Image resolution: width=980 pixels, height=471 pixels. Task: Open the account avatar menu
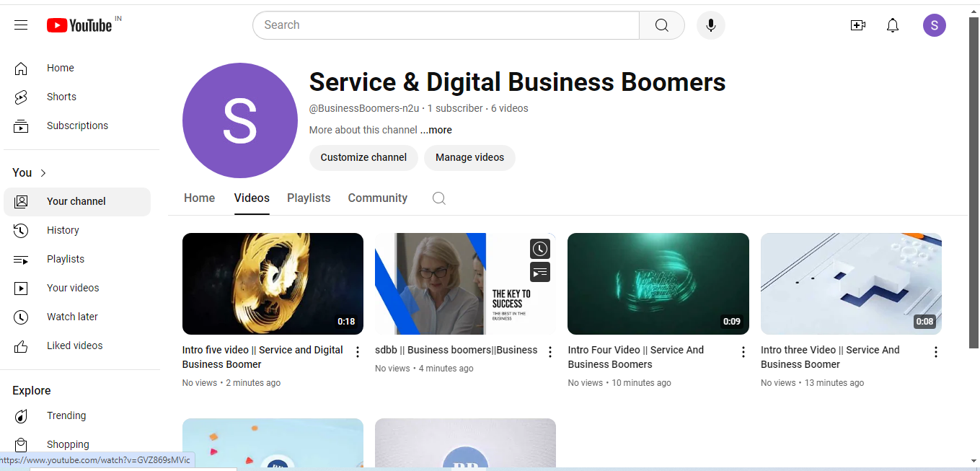point(934,25)
